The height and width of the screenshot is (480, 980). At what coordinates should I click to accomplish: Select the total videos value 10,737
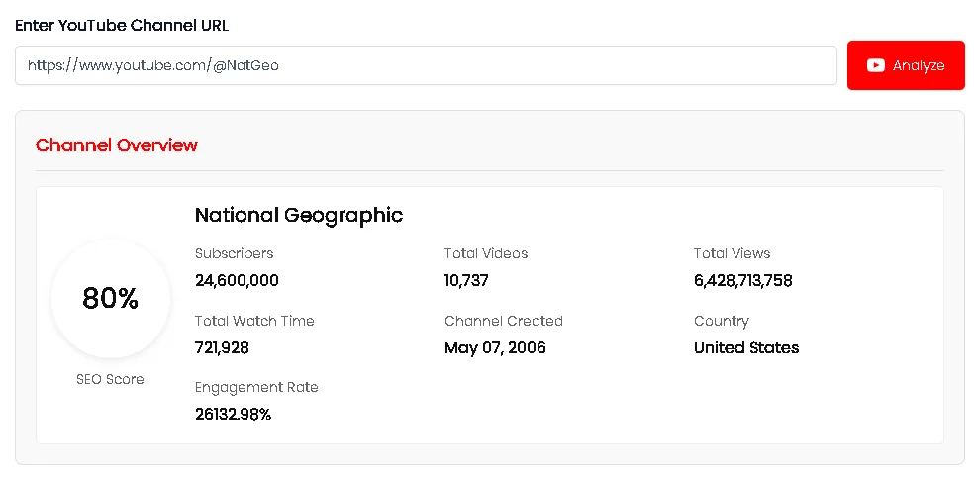click(466, 281)
